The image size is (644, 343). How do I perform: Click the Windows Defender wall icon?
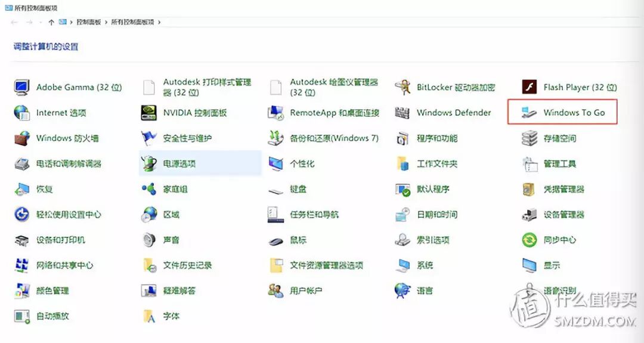pyautogui.click(x=402, y=113)
